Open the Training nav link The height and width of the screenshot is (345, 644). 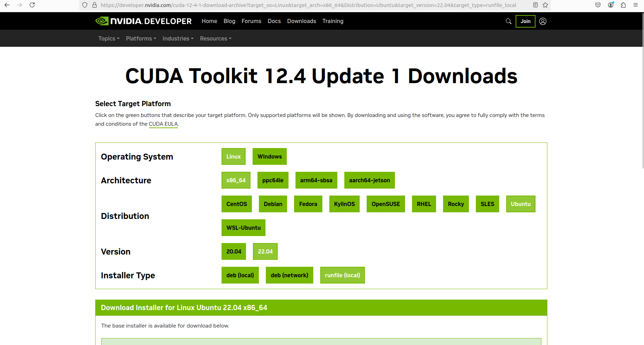click(x=333, y=21)
